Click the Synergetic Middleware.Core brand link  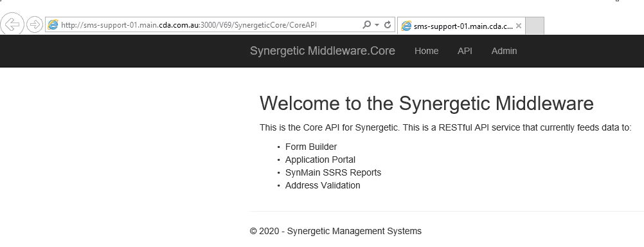click(x=323, y=51)
